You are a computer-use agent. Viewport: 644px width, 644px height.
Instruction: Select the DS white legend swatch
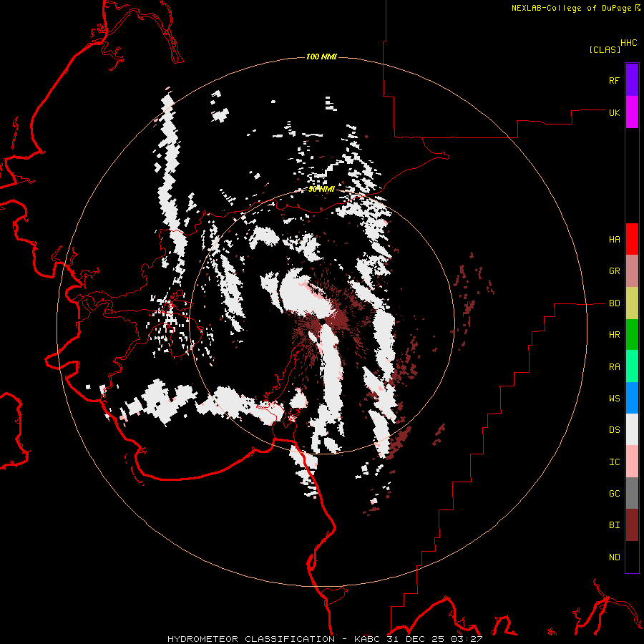(632, 429)
